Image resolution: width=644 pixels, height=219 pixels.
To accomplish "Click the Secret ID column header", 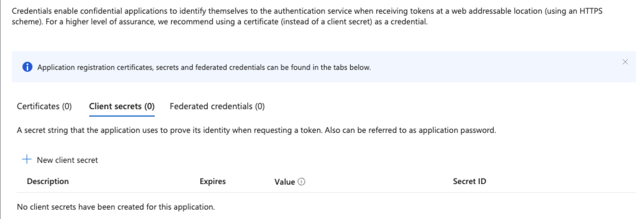I will [469, 181].
